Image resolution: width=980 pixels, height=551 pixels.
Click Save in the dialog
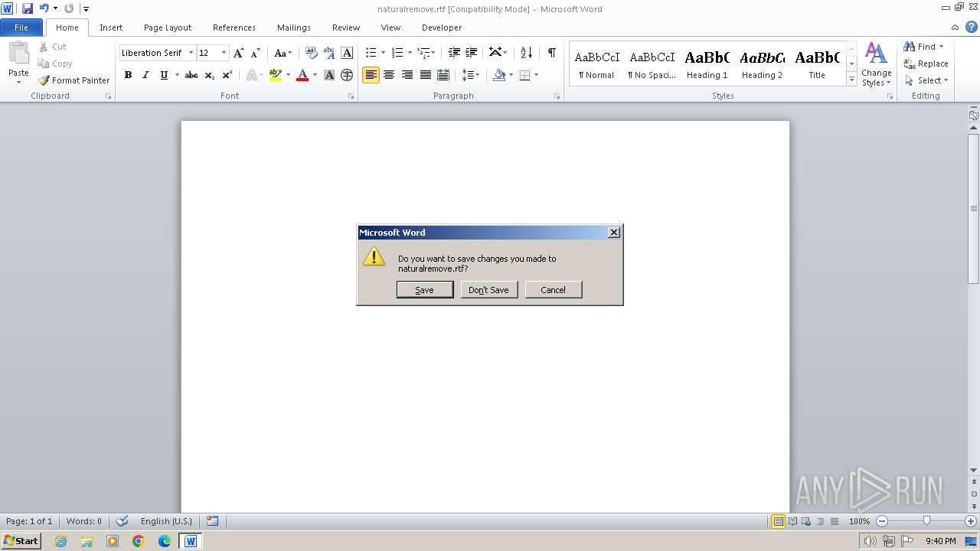(425, 290)
